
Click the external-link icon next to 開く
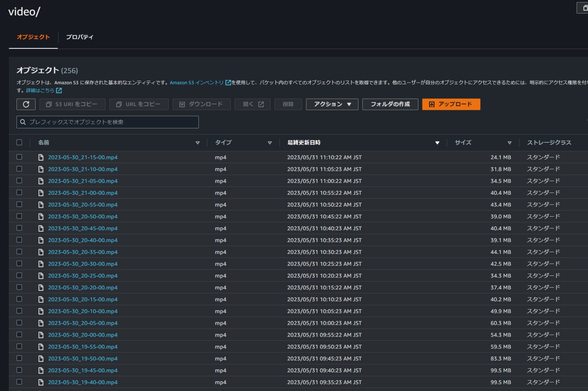(x=261, y=104)
